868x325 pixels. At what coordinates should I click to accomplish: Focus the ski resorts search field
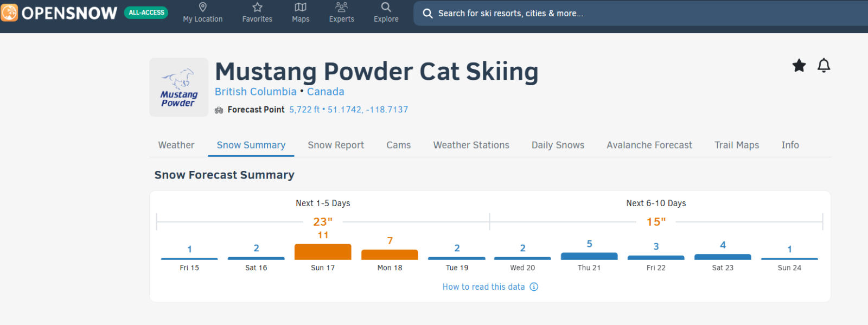tap(641, 14)
